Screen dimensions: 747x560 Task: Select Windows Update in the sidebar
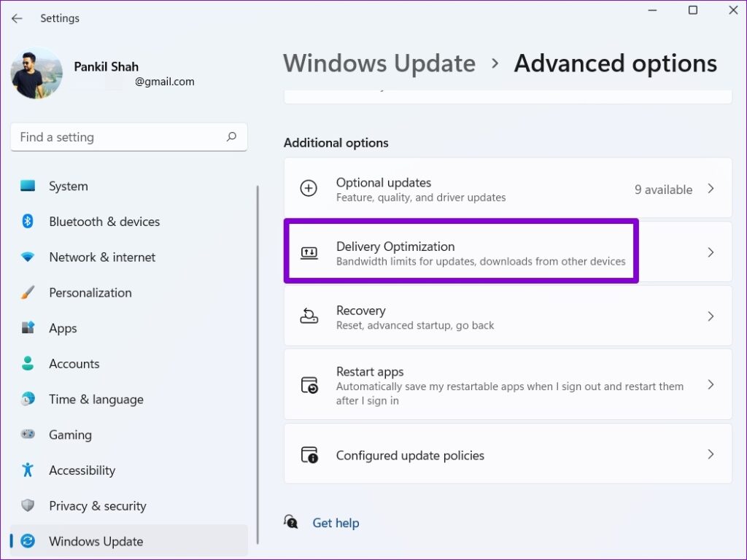coord(96,541)
